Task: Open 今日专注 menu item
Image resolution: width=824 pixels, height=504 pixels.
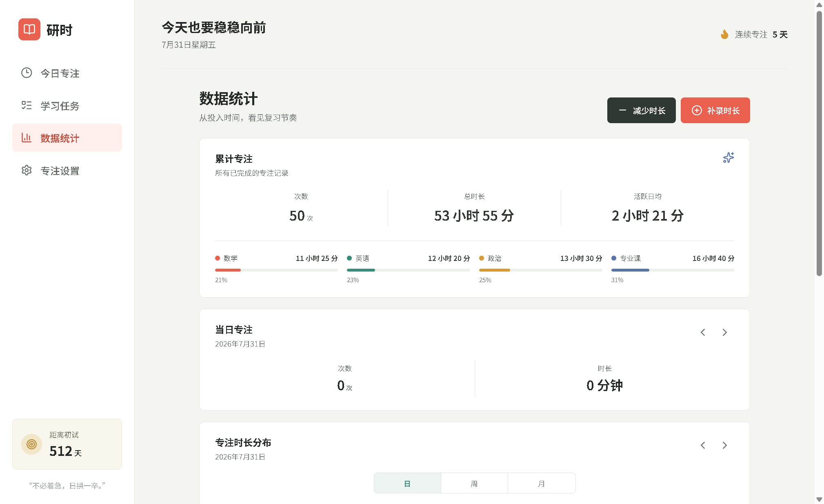Action: coord(67,73)
